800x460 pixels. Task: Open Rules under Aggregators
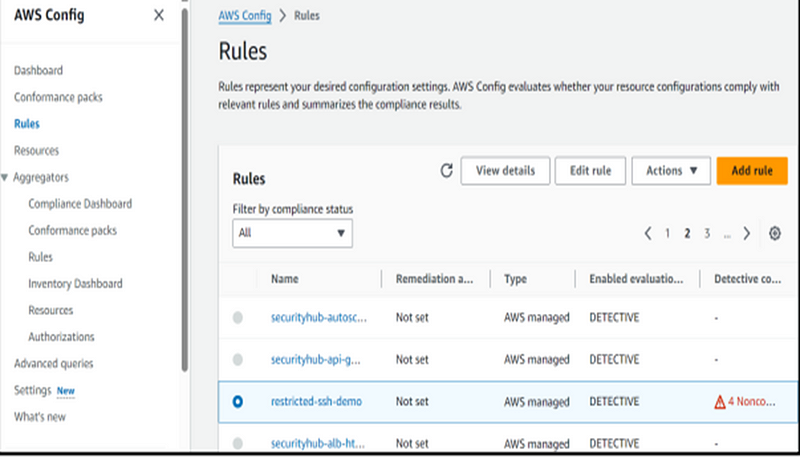coord(40,257)
